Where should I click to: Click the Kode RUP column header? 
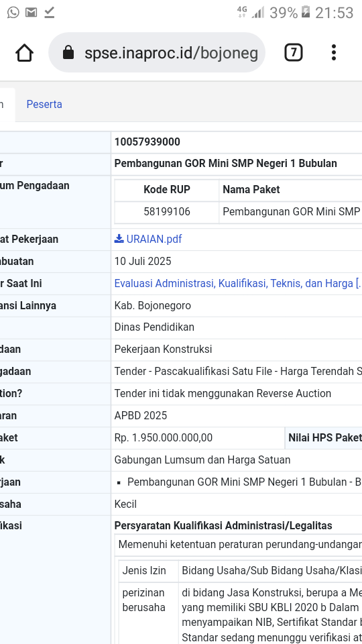(x=167, y=190)
